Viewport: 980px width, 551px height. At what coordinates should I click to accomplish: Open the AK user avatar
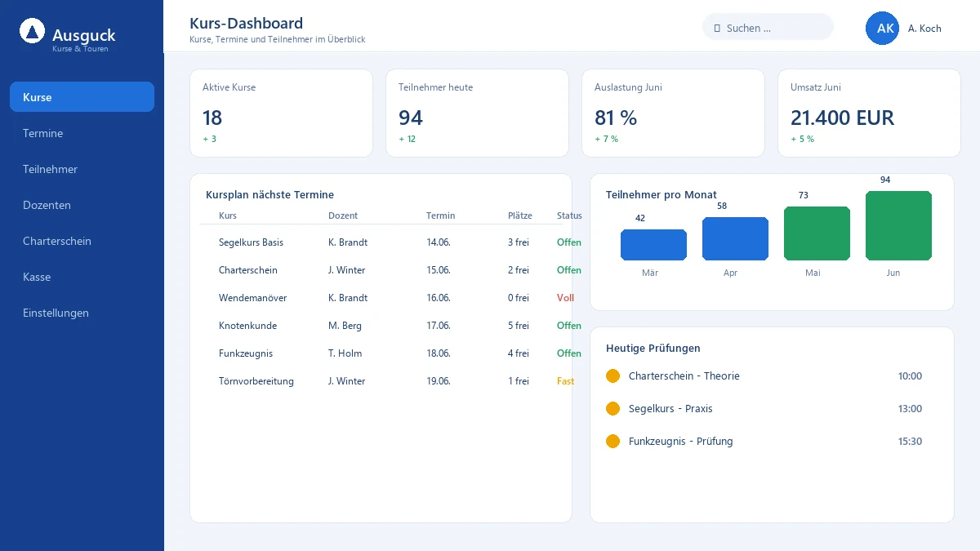pyautogui.click(x=882, y=28)
